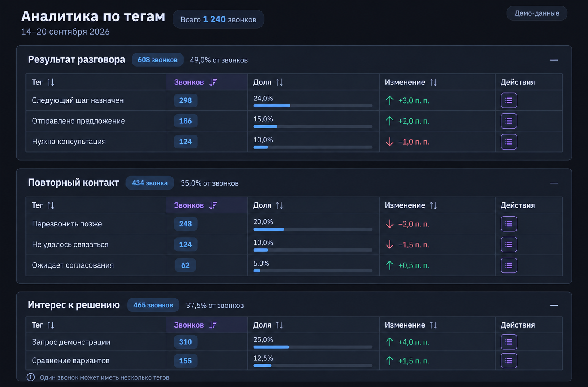Collapse the Повторный контакт section
The height and width of the screenshot is (387, 588).
(554, 183)
